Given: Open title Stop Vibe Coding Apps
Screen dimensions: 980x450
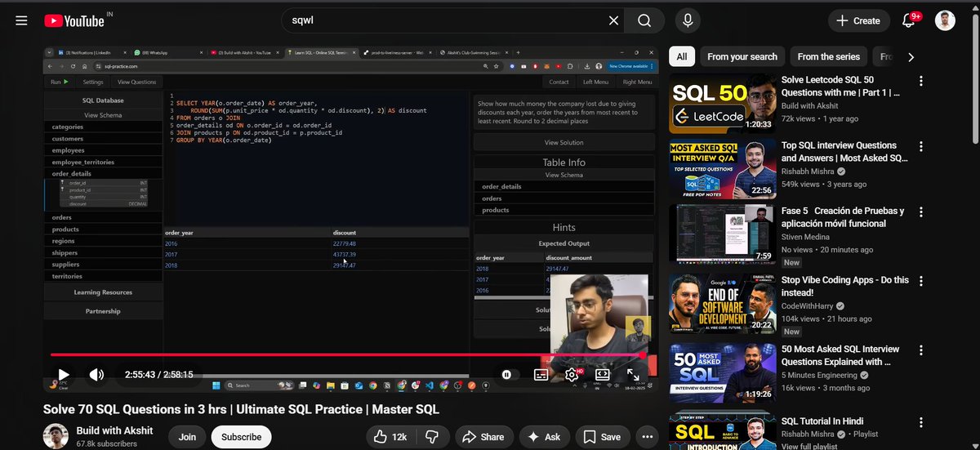Looking at the screenshot, I should pyautogui.click(x=845, y=286).
